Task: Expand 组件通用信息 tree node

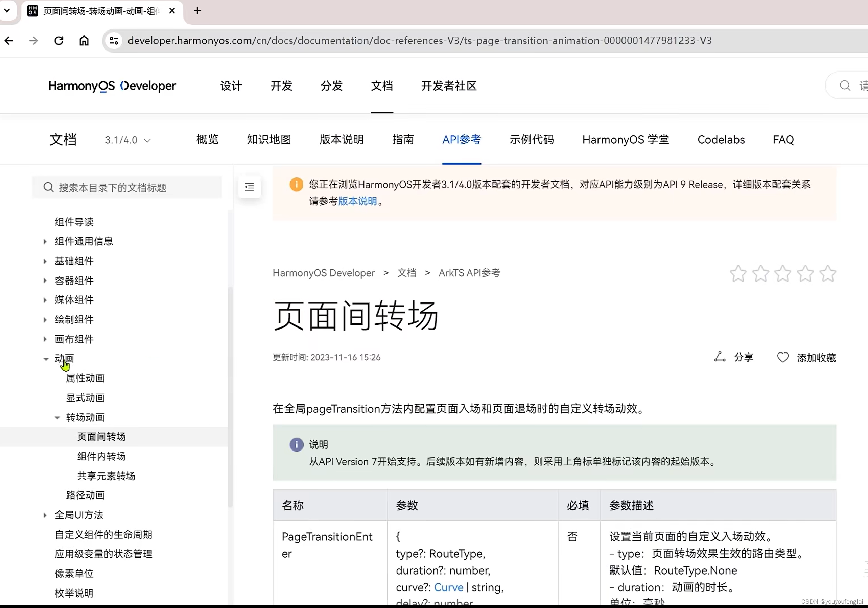Action: click(x=45, y=241)
